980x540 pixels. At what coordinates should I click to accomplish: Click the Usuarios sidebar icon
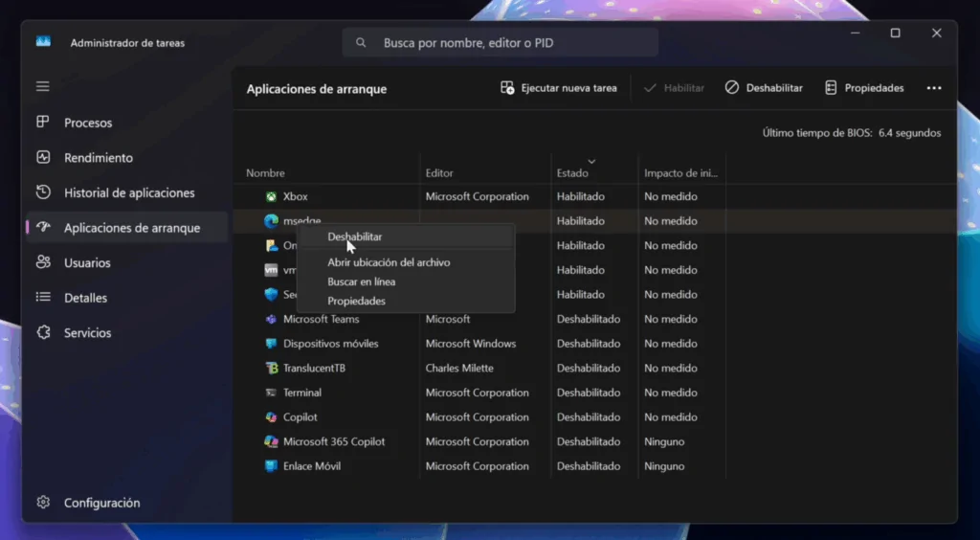43,262
